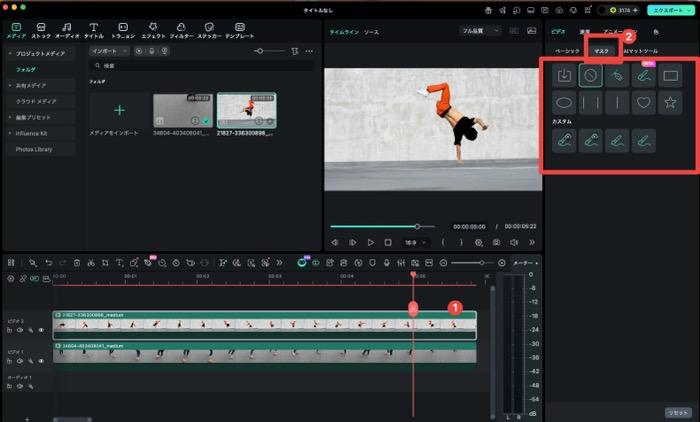This screenshot has height=422, width=700.
Task: Open the transitions icon in top toolbar
Action: coord(123,30)
